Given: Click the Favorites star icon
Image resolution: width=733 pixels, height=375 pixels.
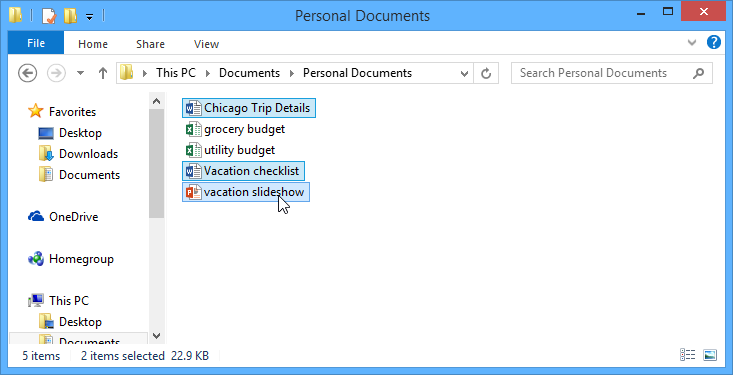Looking at the screenshot, I should (36, 111).
